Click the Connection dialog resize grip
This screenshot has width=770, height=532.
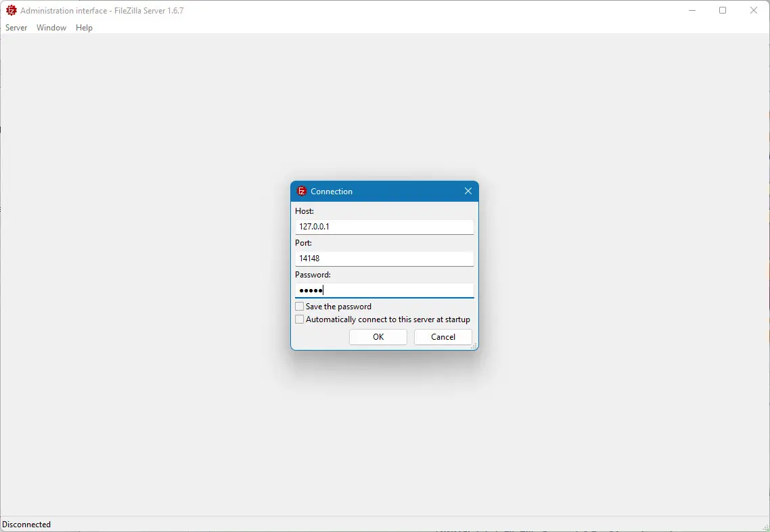click(474, 347)
